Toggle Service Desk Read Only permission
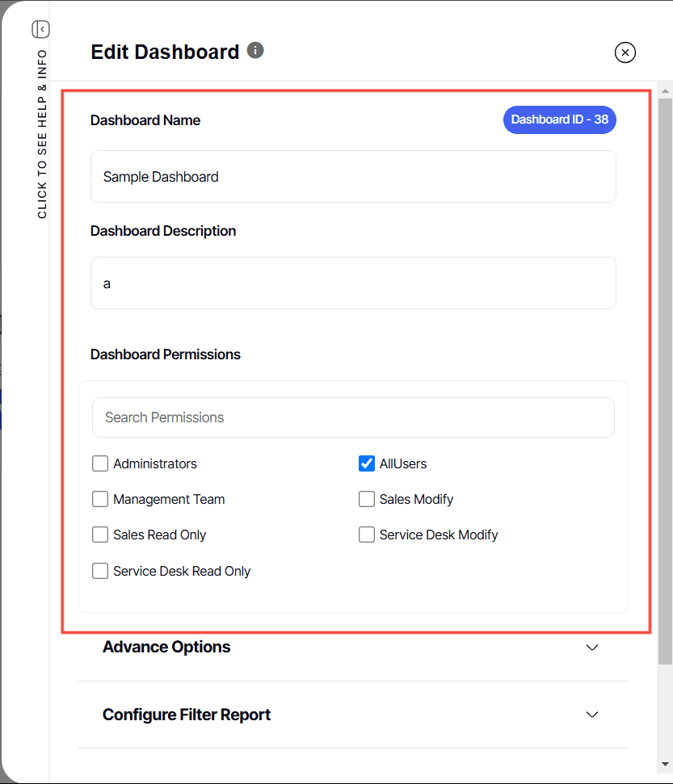Viewport: 673px width, 784px height. (100, 571)
